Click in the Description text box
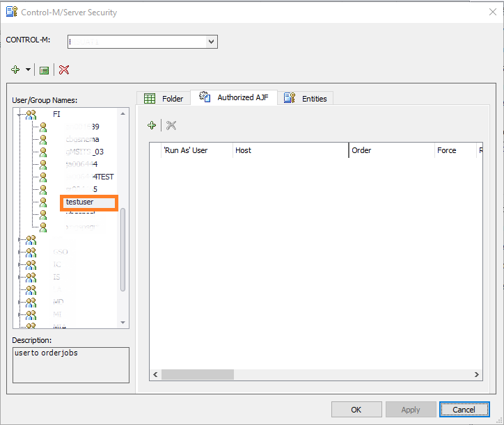The height and width of the screenshot is (425, 504). click(x=71, y=365)
